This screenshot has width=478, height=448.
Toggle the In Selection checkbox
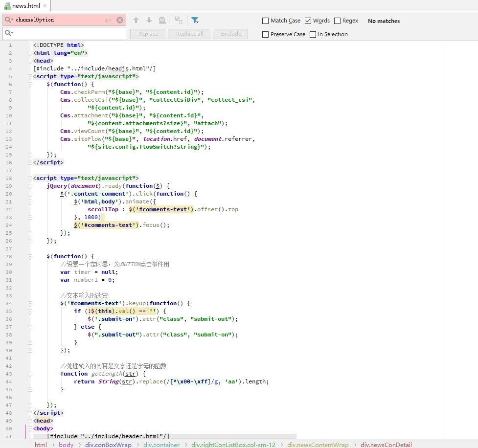point(313,34)
